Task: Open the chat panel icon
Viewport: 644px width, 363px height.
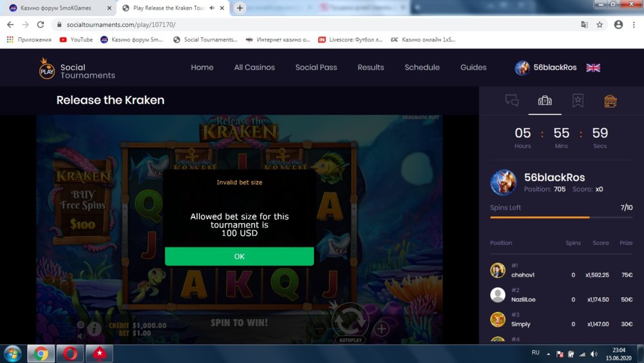Action: (512, 101)
